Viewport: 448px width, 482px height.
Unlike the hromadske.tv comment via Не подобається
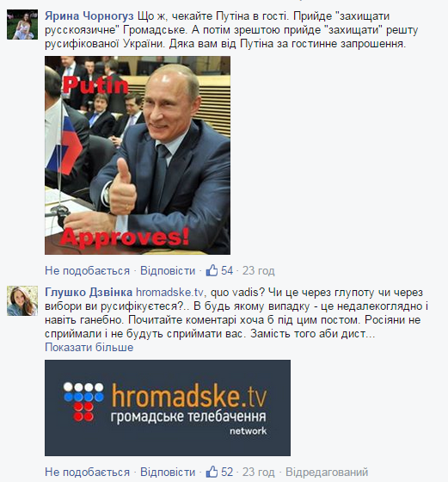[87, 472]
